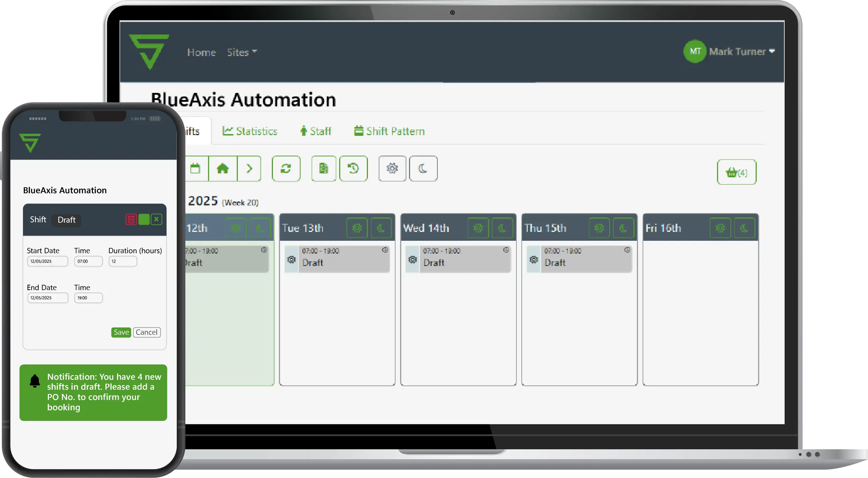Switch to the Statistics tab
868x478 pixels.
(250, 131)
